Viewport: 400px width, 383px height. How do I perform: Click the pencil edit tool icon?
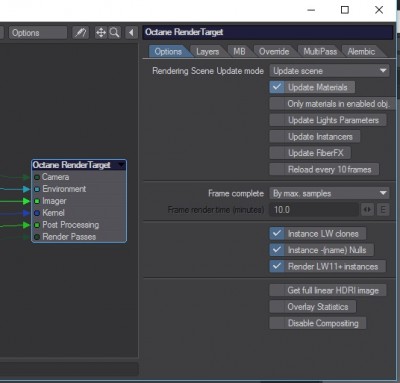81,33
